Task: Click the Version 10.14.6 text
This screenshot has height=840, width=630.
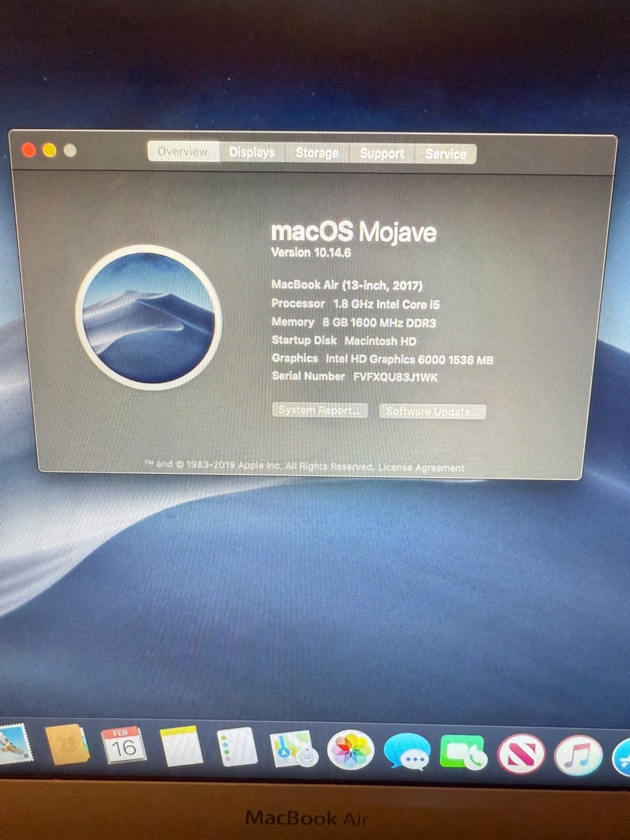Action: coord(311,253)
